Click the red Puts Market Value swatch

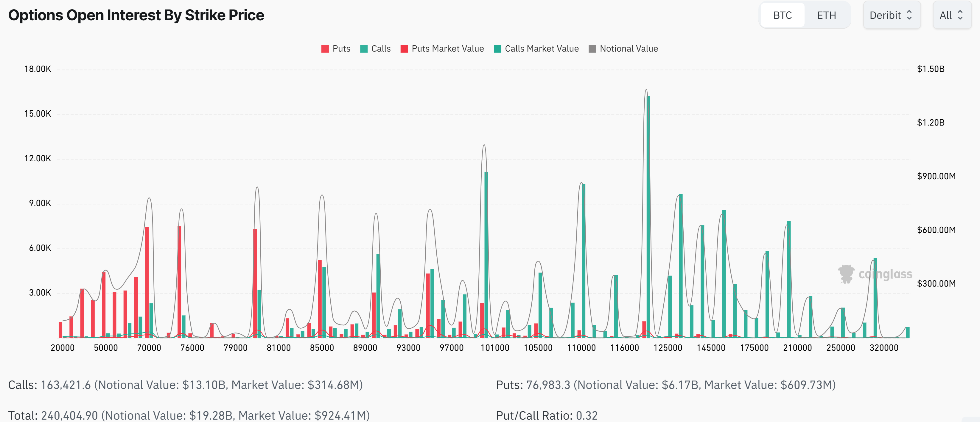click(x=404, y=49)
